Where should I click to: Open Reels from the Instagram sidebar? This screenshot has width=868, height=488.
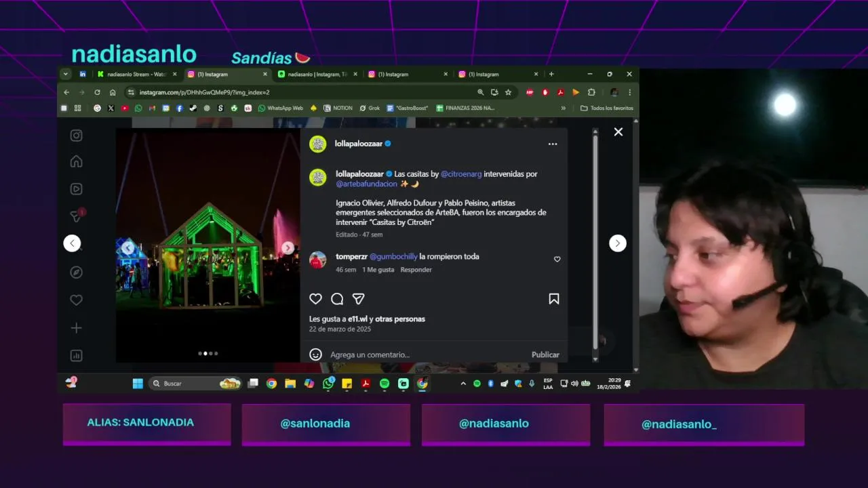click(x=77, y=189)
